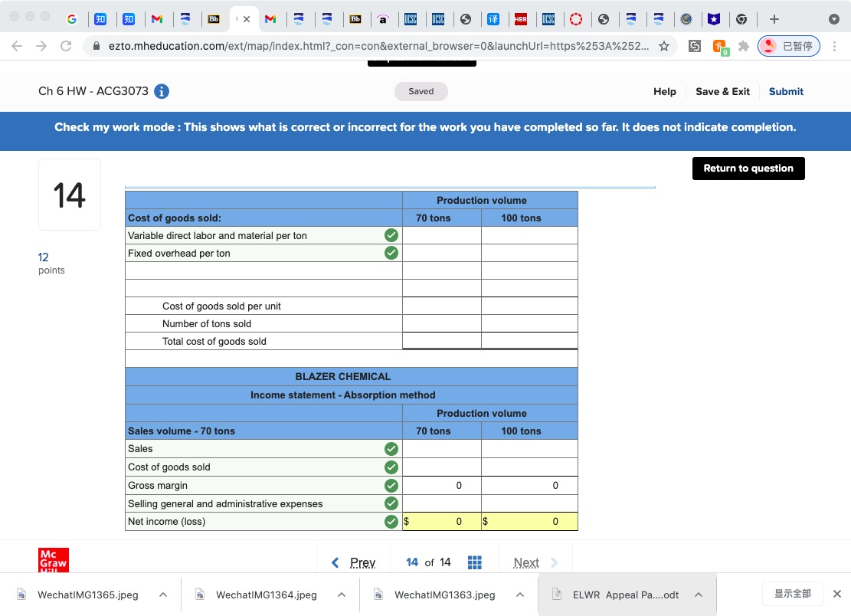Open the Chrome menu with three dots

click(836, 46)
